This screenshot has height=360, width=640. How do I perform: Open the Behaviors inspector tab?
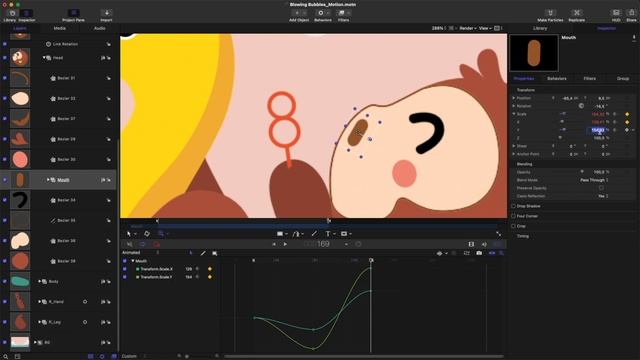(x=557, y=78)
